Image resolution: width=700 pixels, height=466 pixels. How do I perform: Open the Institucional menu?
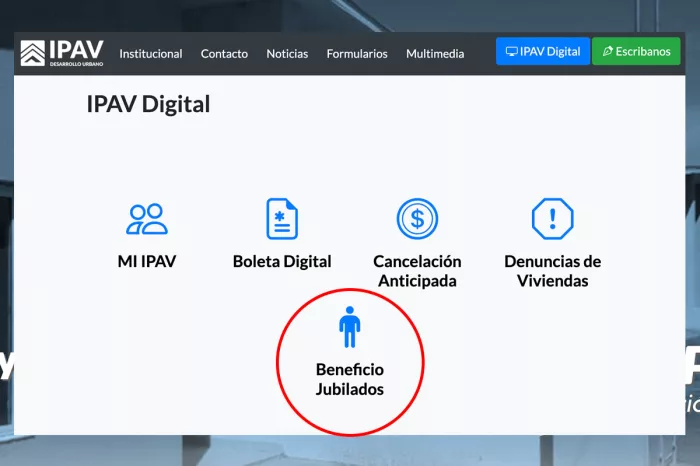tap(151, 54)
